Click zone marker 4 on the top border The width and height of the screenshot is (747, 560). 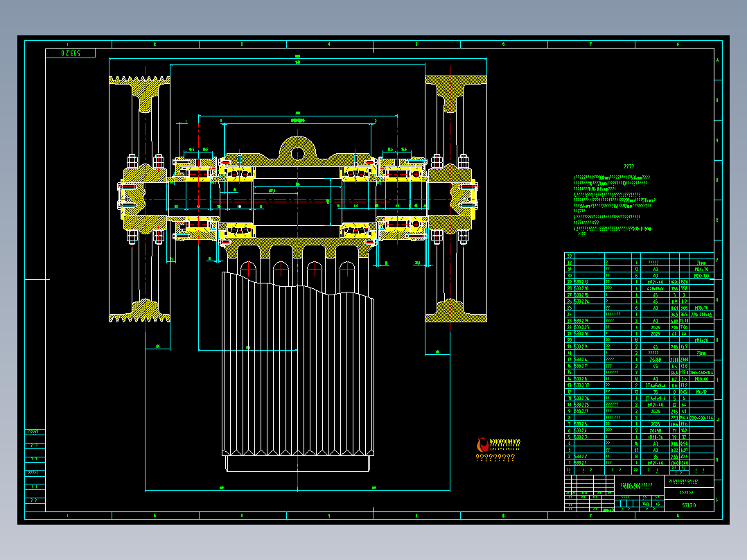point(329,44)
